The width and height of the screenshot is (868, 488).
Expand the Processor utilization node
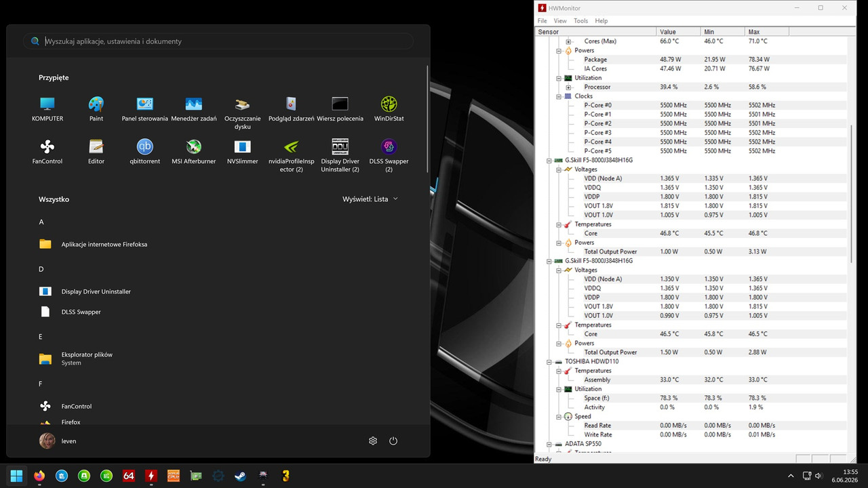(568, 87)
